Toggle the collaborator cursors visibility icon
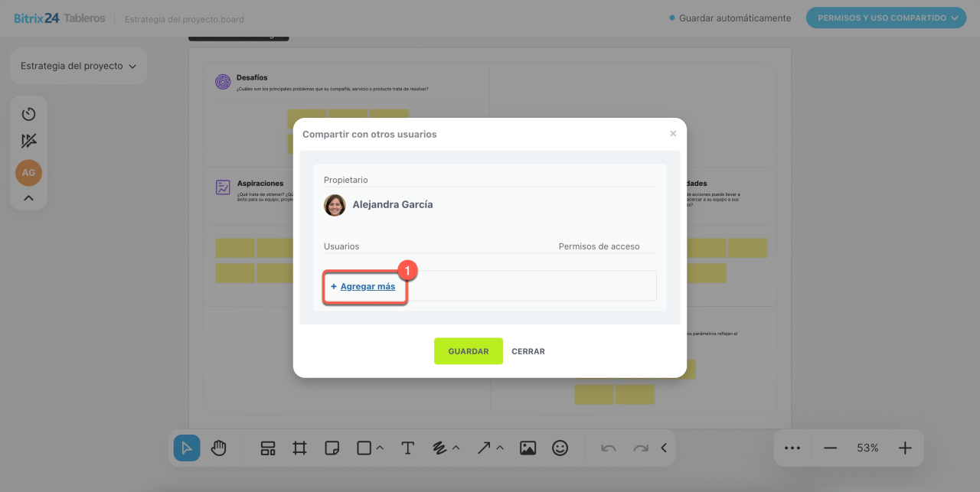The width and height of the screenshot is (980, 492). click(x=29, y=141)
